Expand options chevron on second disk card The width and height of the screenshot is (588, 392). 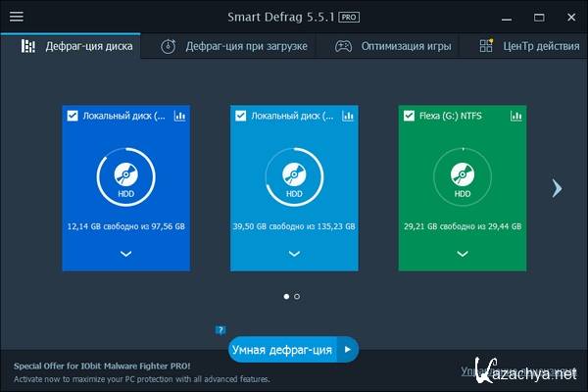click(x=294, y=253)
